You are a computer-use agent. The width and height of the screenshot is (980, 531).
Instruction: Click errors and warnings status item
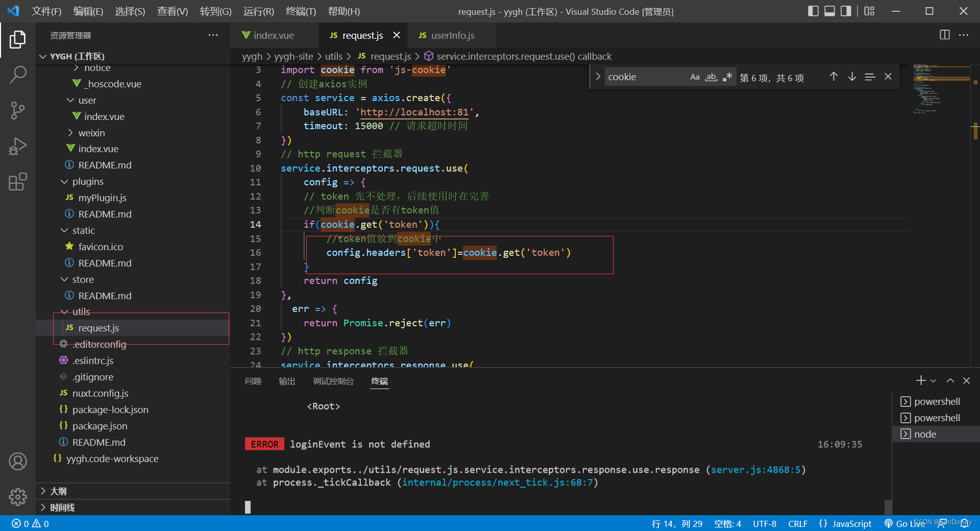click(30, 523)
